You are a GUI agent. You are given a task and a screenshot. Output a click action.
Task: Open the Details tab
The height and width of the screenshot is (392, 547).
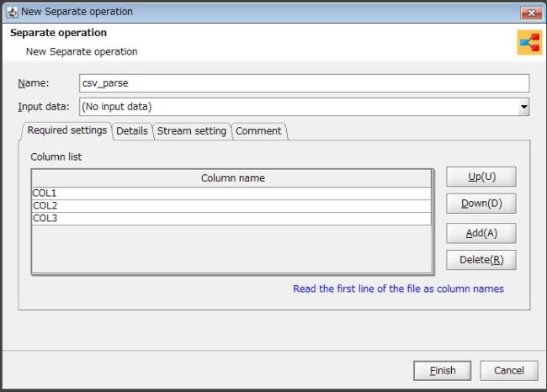132,131
